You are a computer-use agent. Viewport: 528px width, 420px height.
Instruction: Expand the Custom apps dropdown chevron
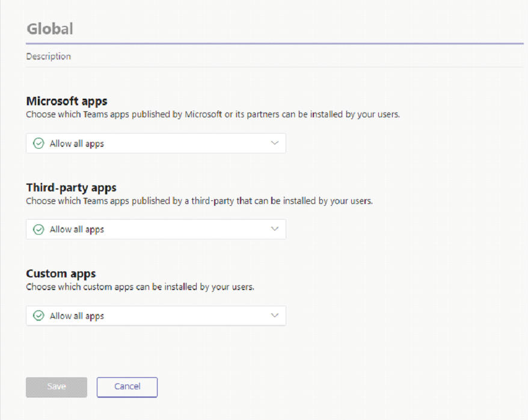pos(275,315)
